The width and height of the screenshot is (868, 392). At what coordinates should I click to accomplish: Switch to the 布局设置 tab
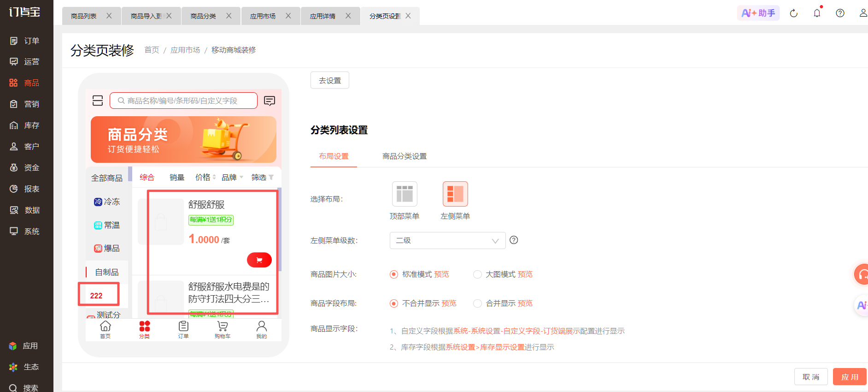click(x=334, y=156)
